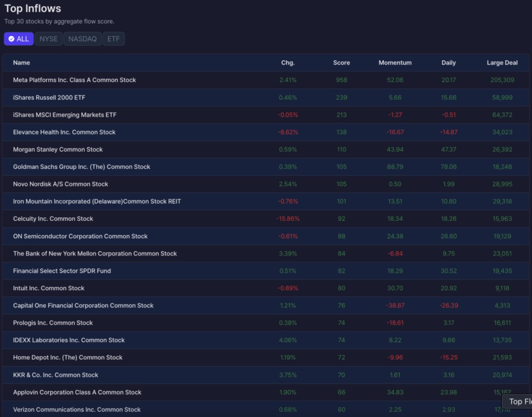
Task: Select Capital One Financial Corporation row
Action: coord(265,305)
